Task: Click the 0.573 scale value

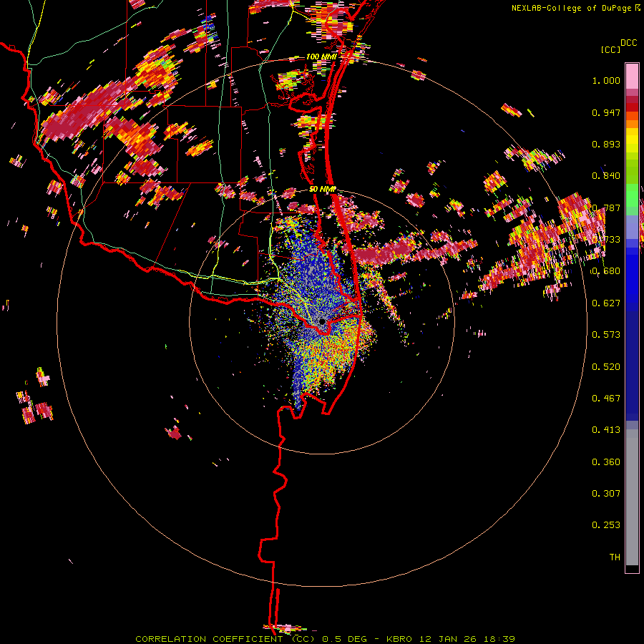Action: point(606,335)
